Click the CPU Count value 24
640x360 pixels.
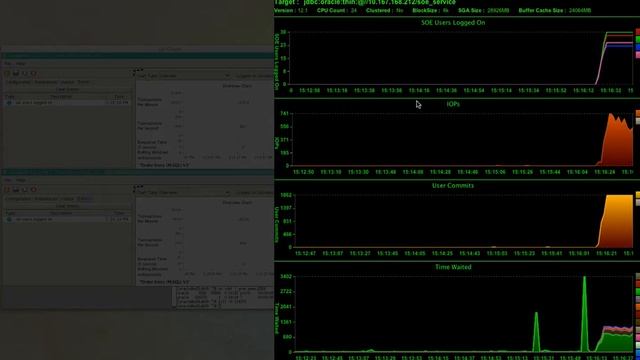click(x=353, y=11)
